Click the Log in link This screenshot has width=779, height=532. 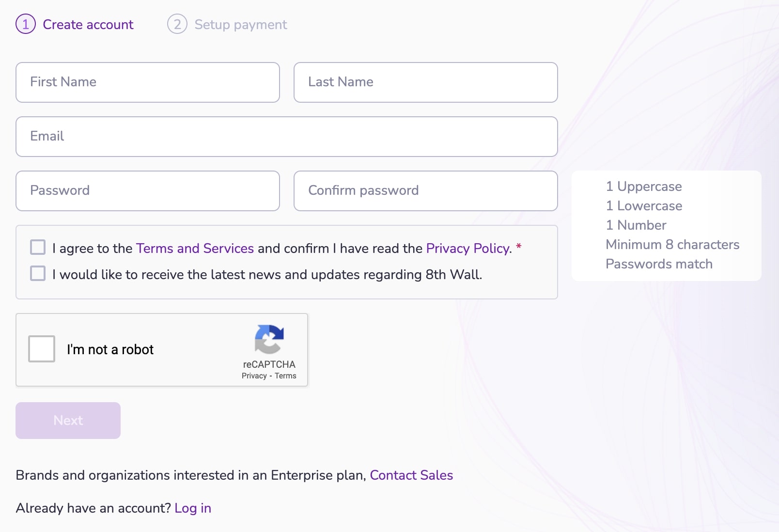(x=193, y=508)
